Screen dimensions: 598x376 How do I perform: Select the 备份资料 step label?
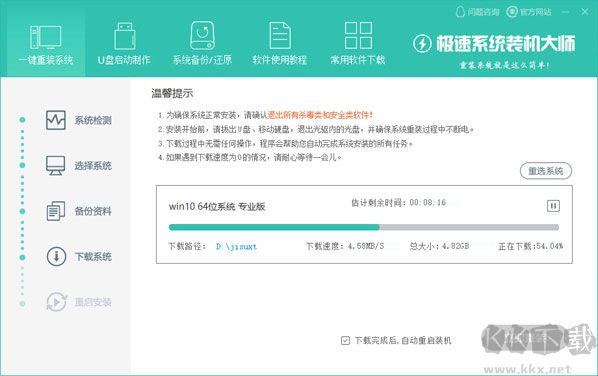93,211
